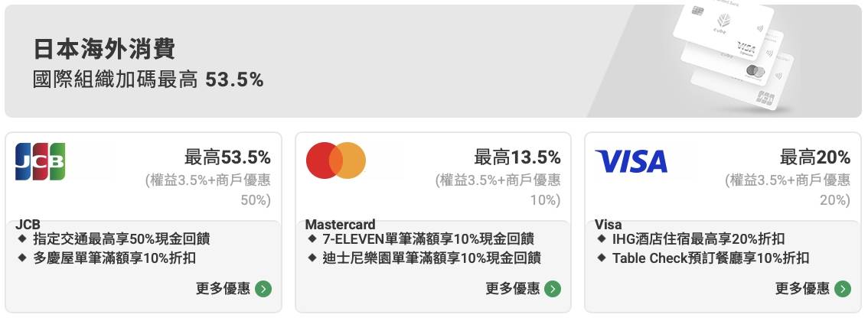
Task: Click the 最高53.5% JCB rate text
Action: [227, 158]
